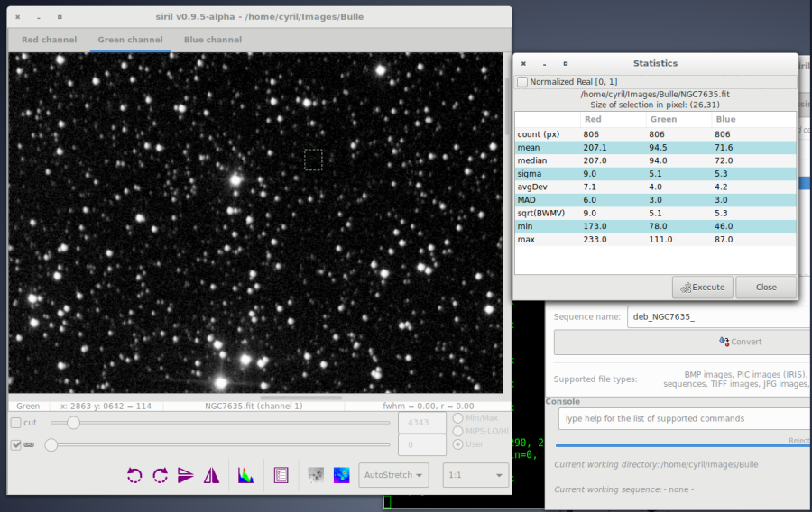Open the AutoStretch display mode dropdown
Image resolution: width=812 pixels, height=512 pixels.
(x=393, y=475)
